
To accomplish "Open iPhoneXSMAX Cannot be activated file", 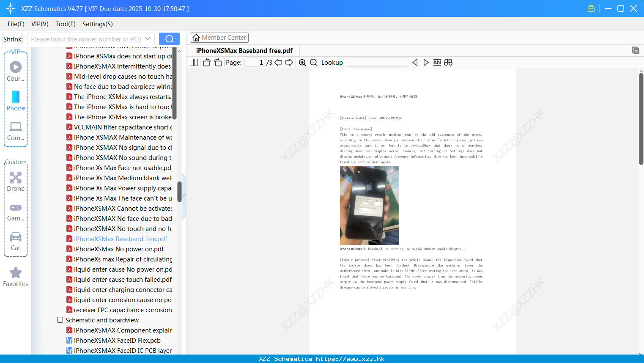I will 119,209.
